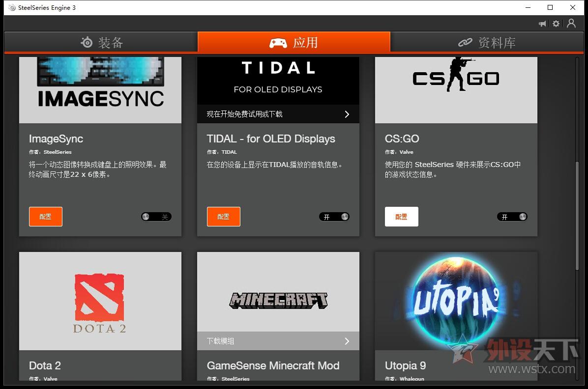Click the SteelSeries logo in title bar
Screen dimensions: 588x389
coord(12,7)
